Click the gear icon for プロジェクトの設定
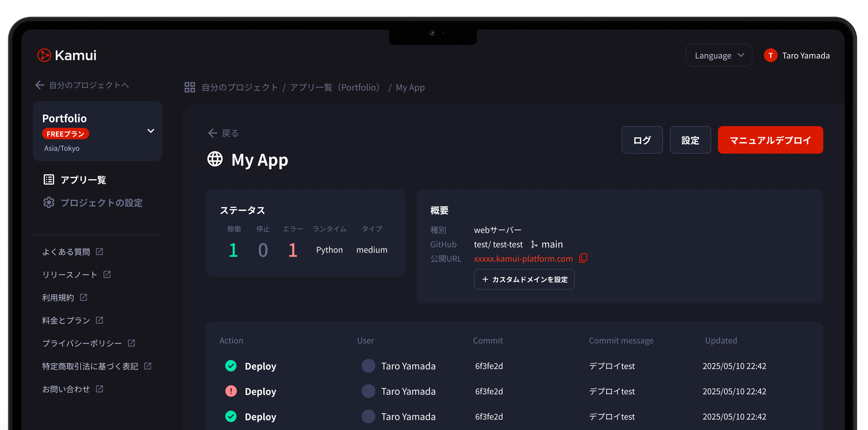 (49, 202)
